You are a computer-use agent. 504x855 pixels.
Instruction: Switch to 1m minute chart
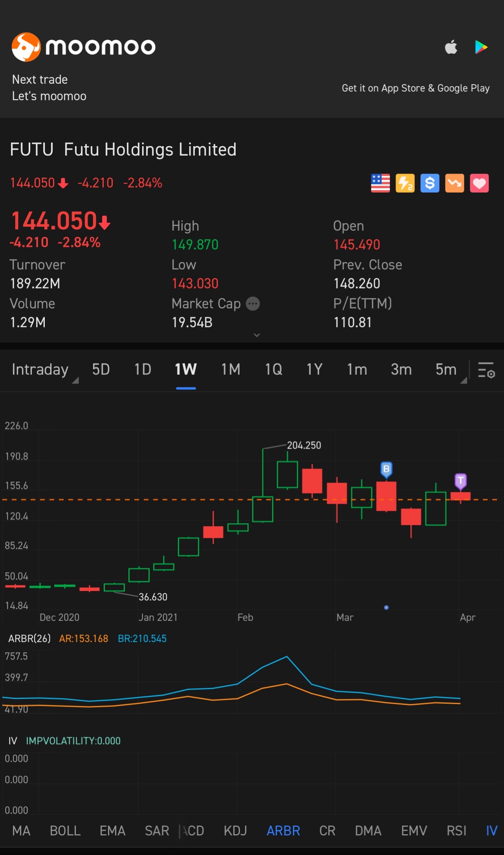pyautogui.click(x=357, y=370)
